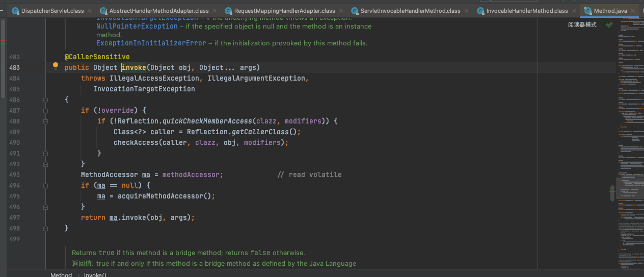Viewport: 644px width, 277px height.
Task: Click the RequestMappingHandlerAdapter.class tab file icon
Action: click(228, 11)
